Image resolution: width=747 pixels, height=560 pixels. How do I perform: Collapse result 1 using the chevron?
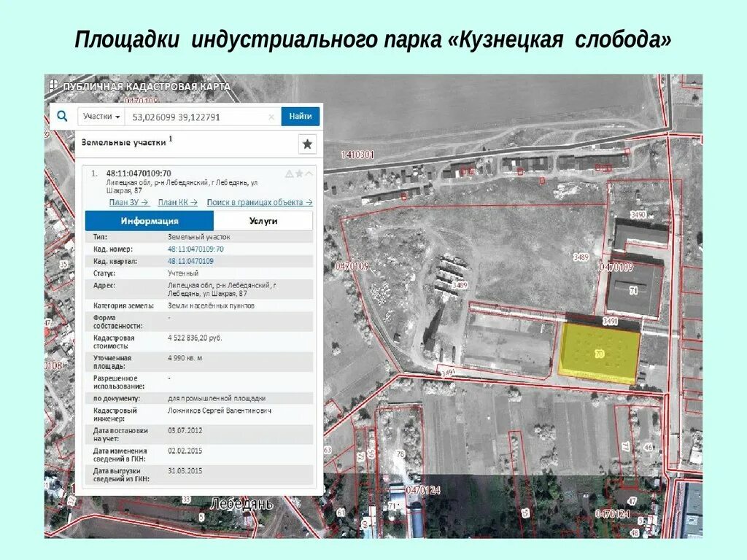click(x=309, y=174)
